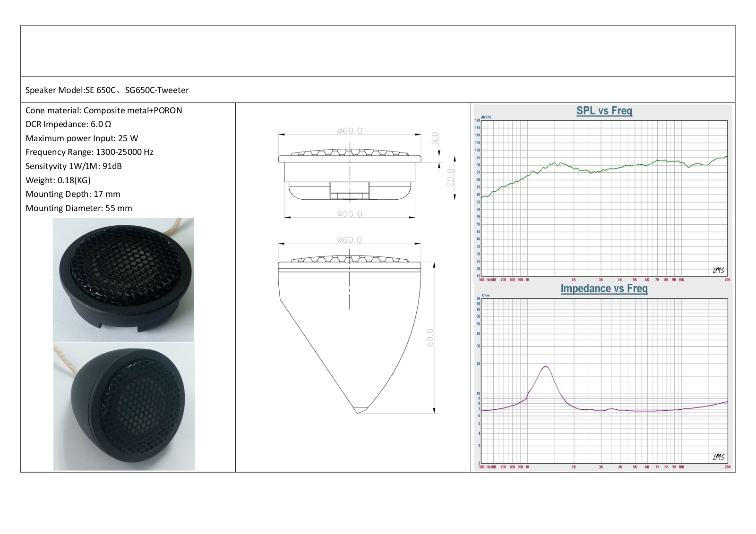Click the 20.0 depth dimension label
Image resolution: width=756 pixels, height=534 pixels.
click(451, 178)
